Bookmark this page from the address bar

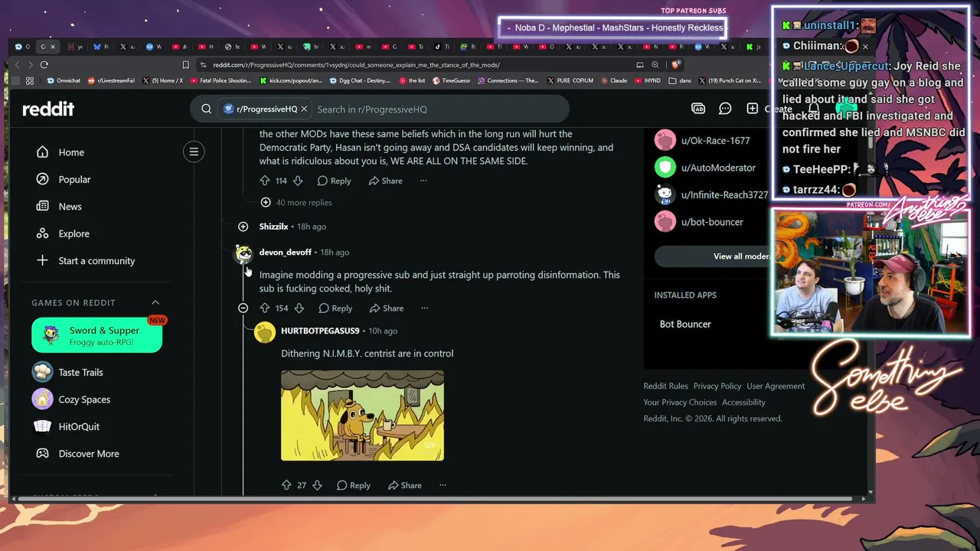[185, 65]
